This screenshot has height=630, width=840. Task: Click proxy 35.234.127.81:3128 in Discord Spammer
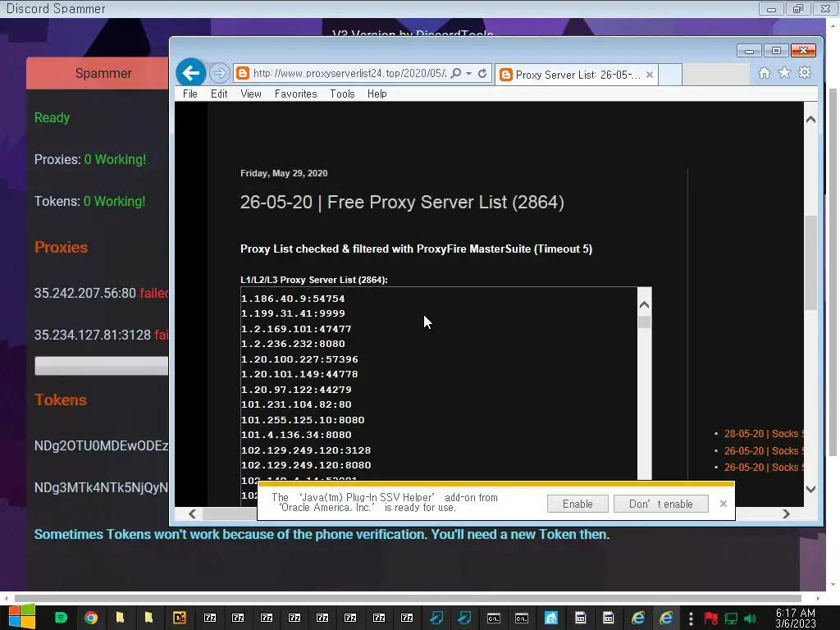[x=93, y=335]
